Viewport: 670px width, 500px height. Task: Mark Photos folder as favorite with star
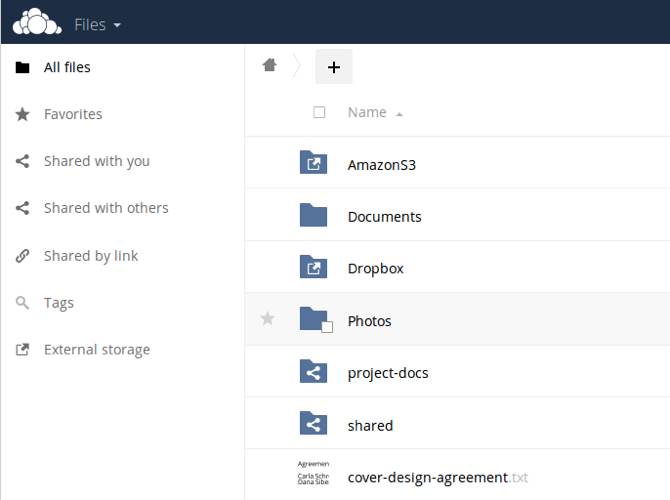(267, 318)
